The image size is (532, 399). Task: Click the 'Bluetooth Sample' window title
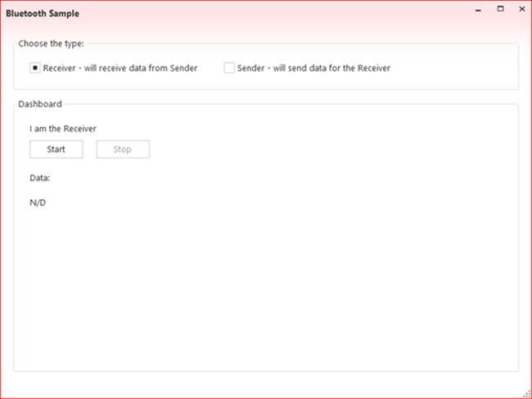(x=43, y=14)
